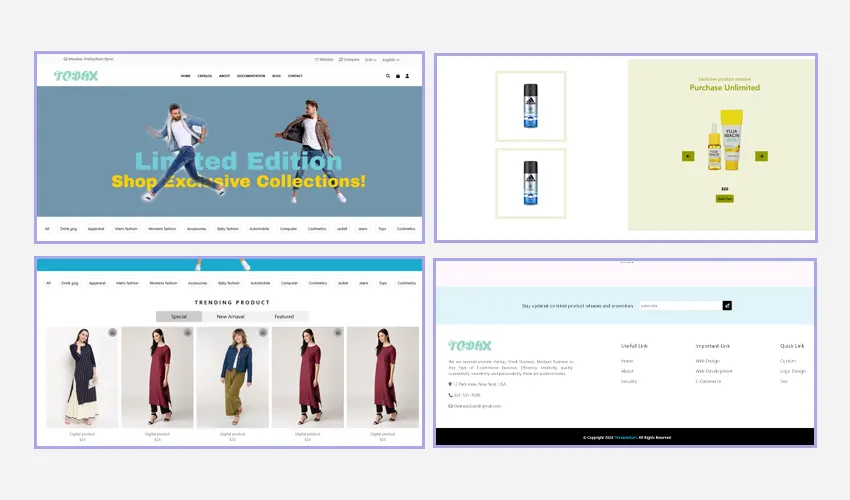This screenshot has height=500, width=850.
Task: Click the footer phone number line
Action: 464,395
